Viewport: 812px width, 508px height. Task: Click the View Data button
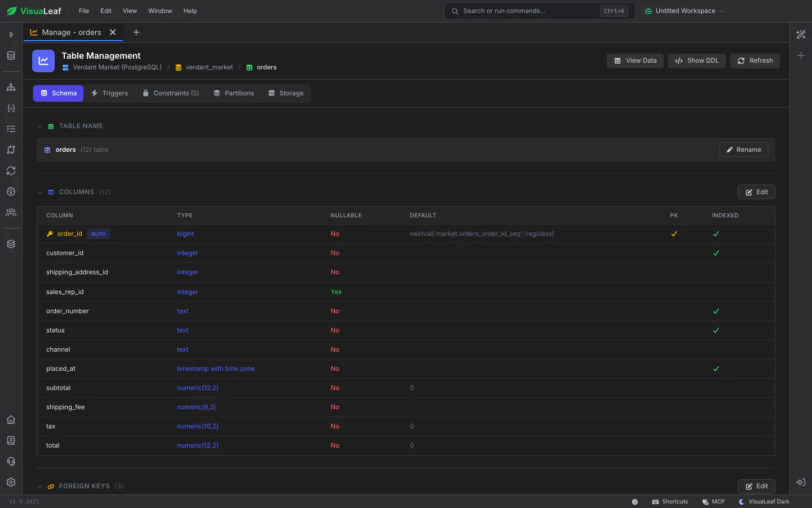[636, 61]
